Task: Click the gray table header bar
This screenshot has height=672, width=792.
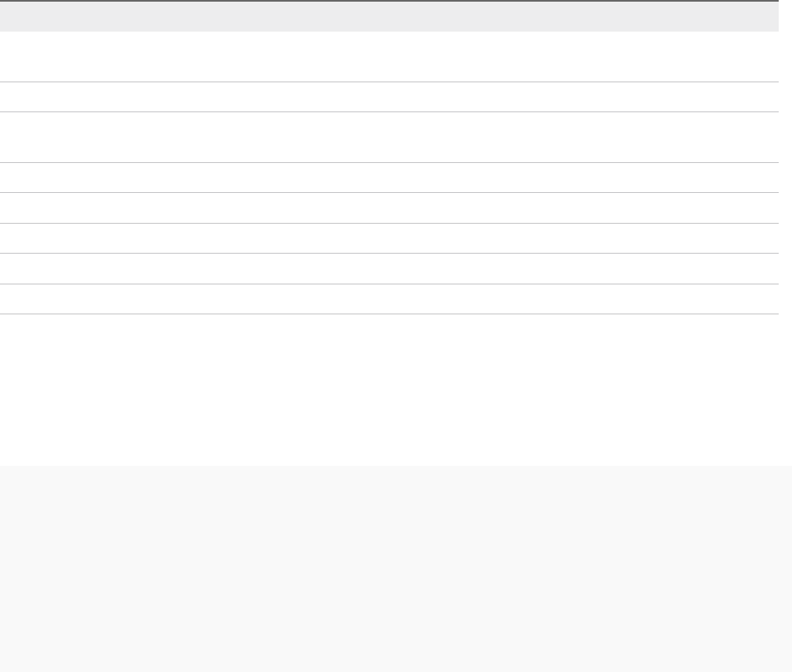Action: tap(389, 16)
